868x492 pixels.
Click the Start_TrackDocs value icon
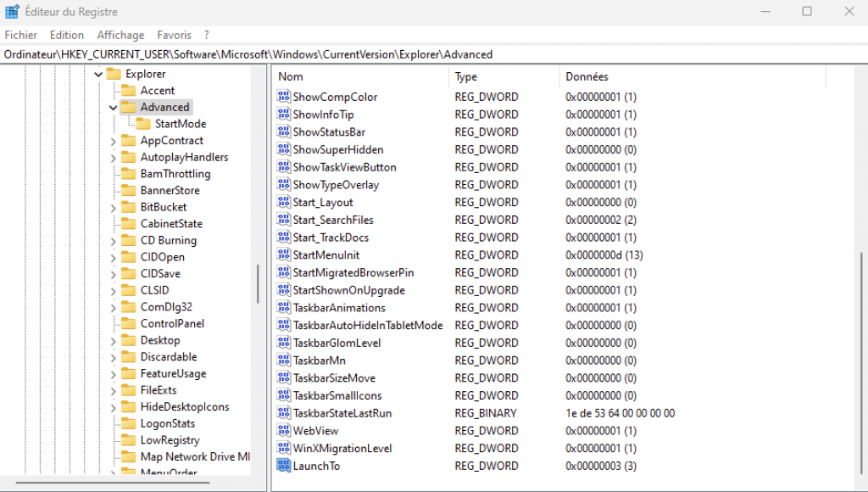click(x=283, y=238)
